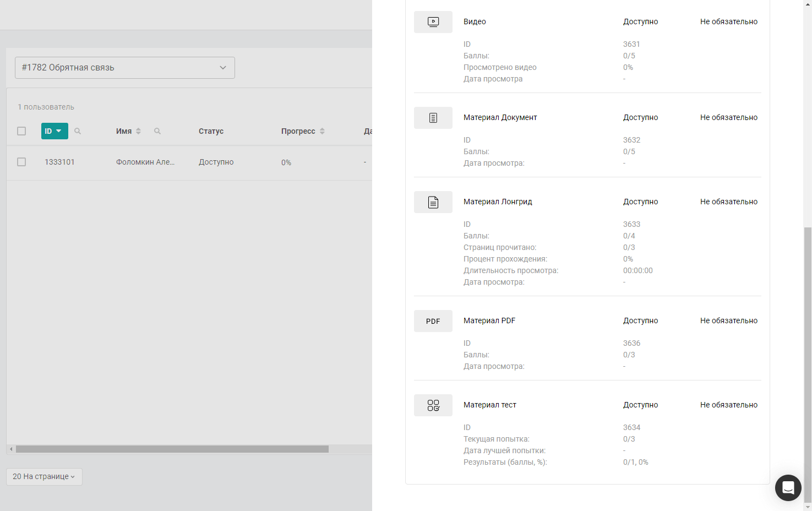Click the horizontal table scrollbar
The image size is (812, 511).
[172, 449]
